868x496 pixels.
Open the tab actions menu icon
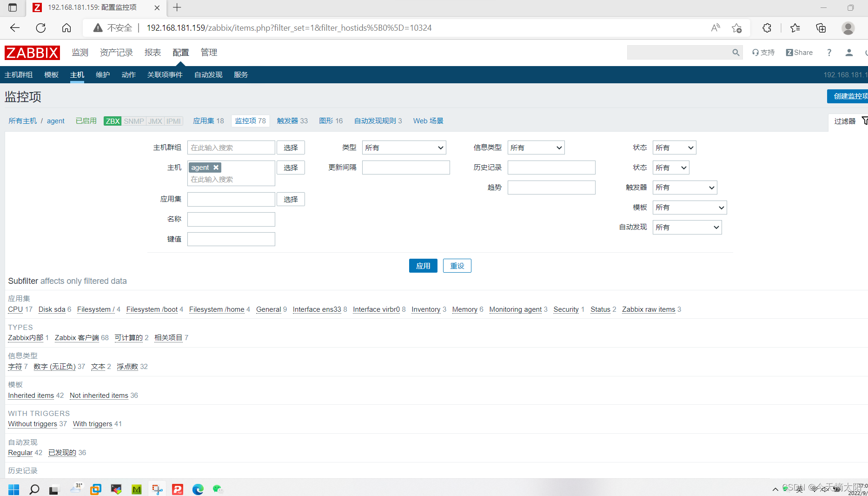(13, 7)
